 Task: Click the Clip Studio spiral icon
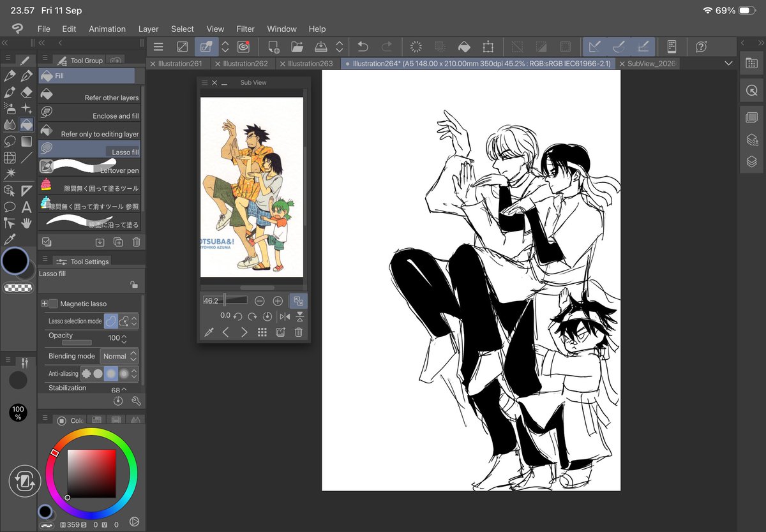coord(243,47)
